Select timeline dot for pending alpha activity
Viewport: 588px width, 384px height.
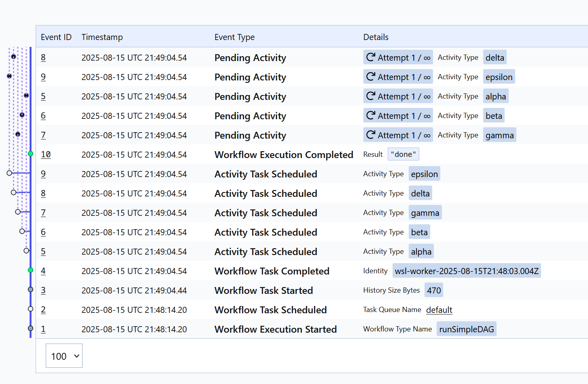click(26, 95)
